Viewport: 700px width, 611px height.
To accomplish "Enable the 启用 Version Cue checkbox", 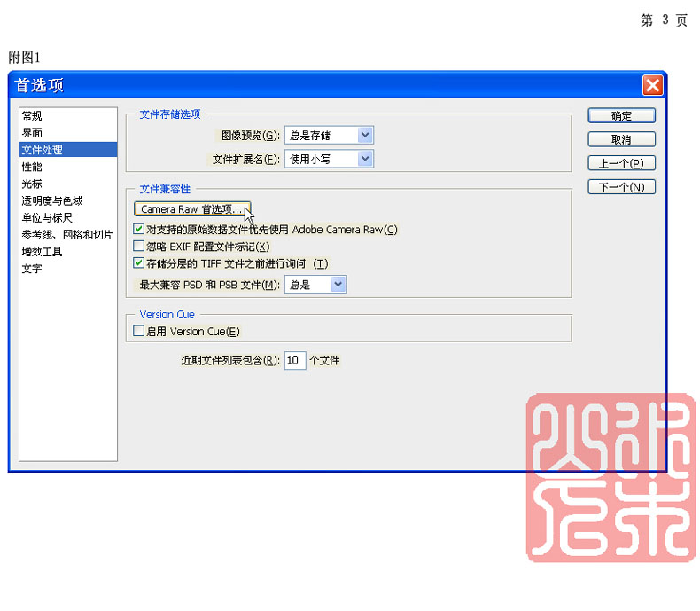I will click(139, 331).
